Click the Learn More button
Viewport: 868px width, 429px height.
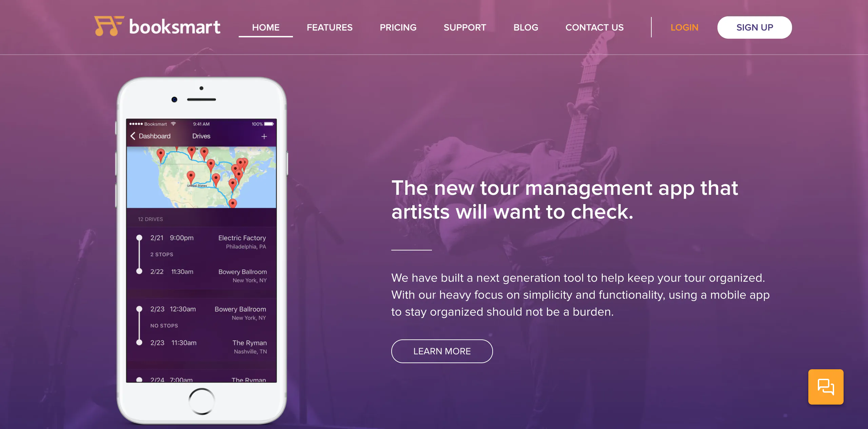[442, 351]
